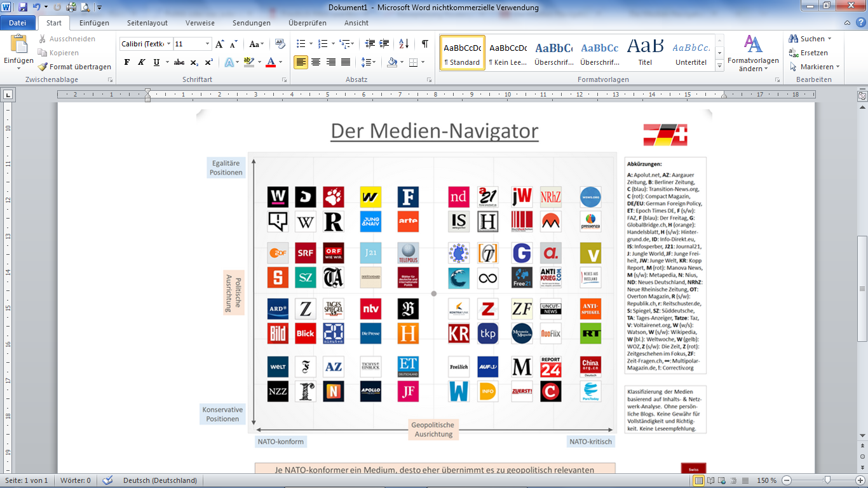Viewport: 868px width, 488px height.
Task: Toggle bold formatting
Action: [x=127, y=62]
